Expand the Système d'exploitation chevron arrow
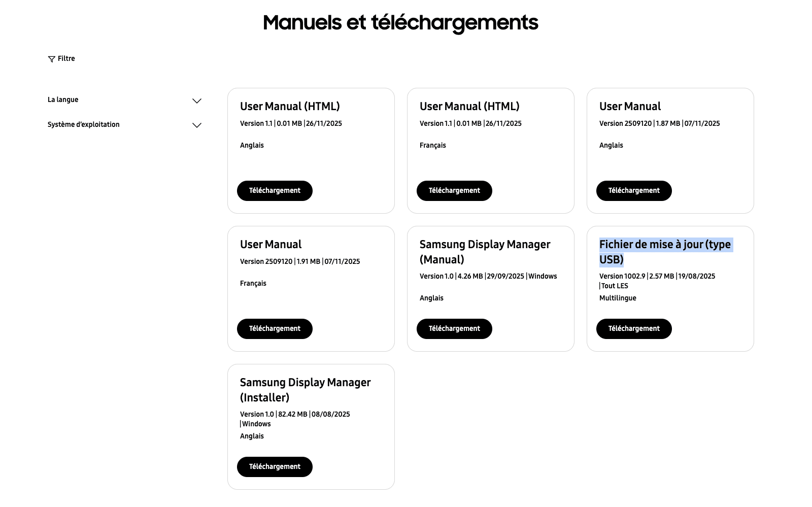 coord(197,125)
